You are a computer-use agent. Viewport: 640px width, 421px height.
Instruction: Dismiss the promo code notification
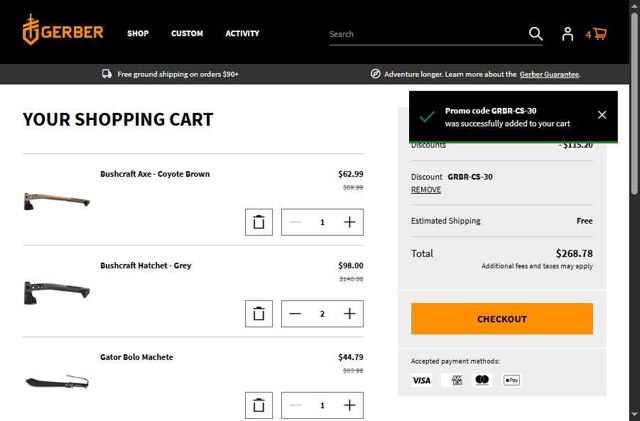[x=602, y=115]
